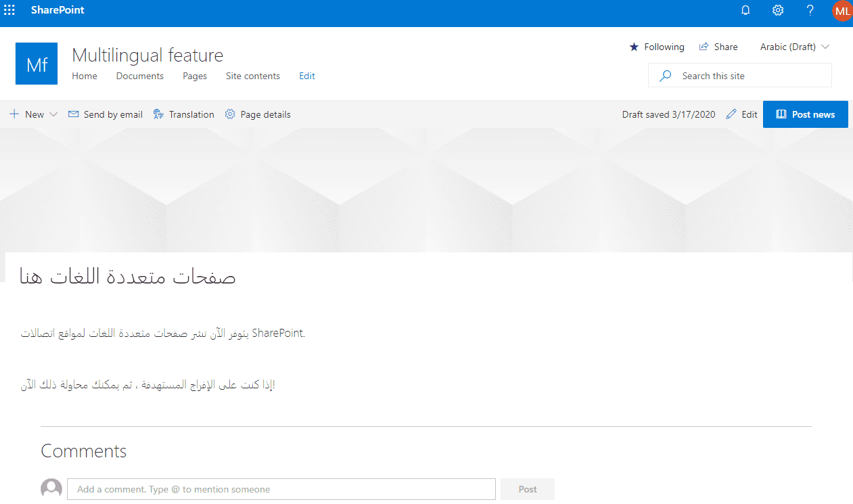Screen dimensions: 853x504
Task: Click Send by email label
Action: (113, 114)
